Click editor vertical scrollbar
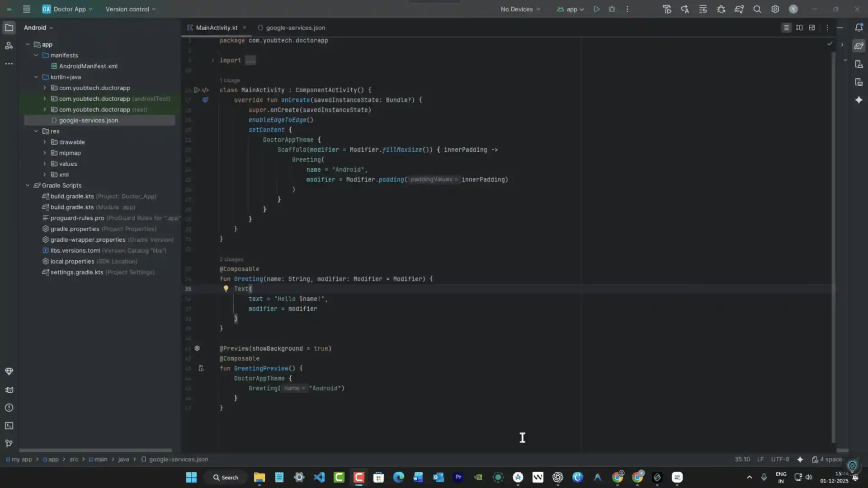868x488 pixels. pos(834,247)
